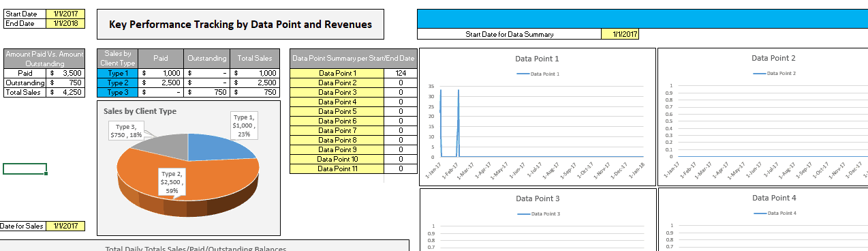The height and width of the screenshot is (251, 868).
Task: Select the Type 1 row label
Action: pyautogui.click(x=118, y=73)
